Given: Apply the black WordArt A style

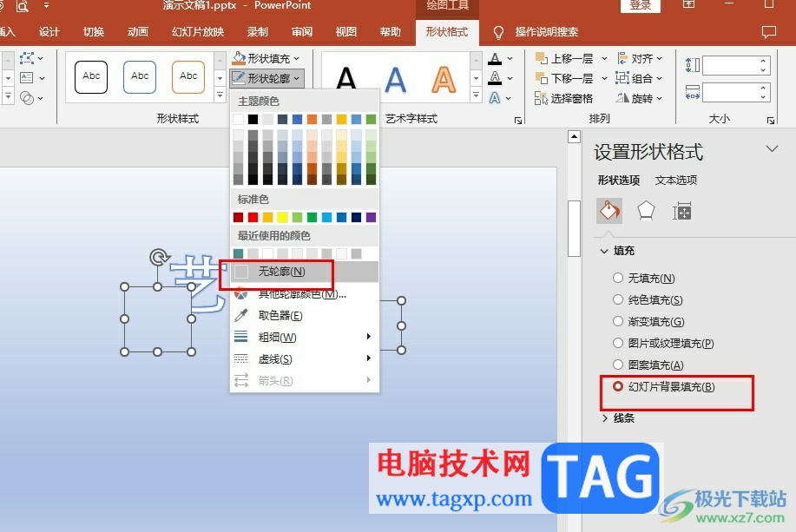Looking at the screenshot, I should click(x=346, y=79).
